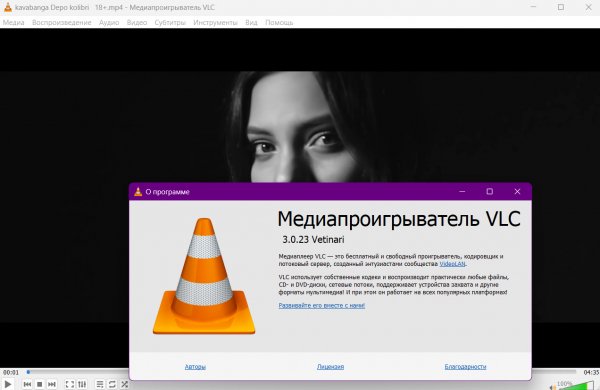Viewport: 600px width, 390px height.
Task: Open the Благодарности link in About dialog
Action: coord(465,367)
